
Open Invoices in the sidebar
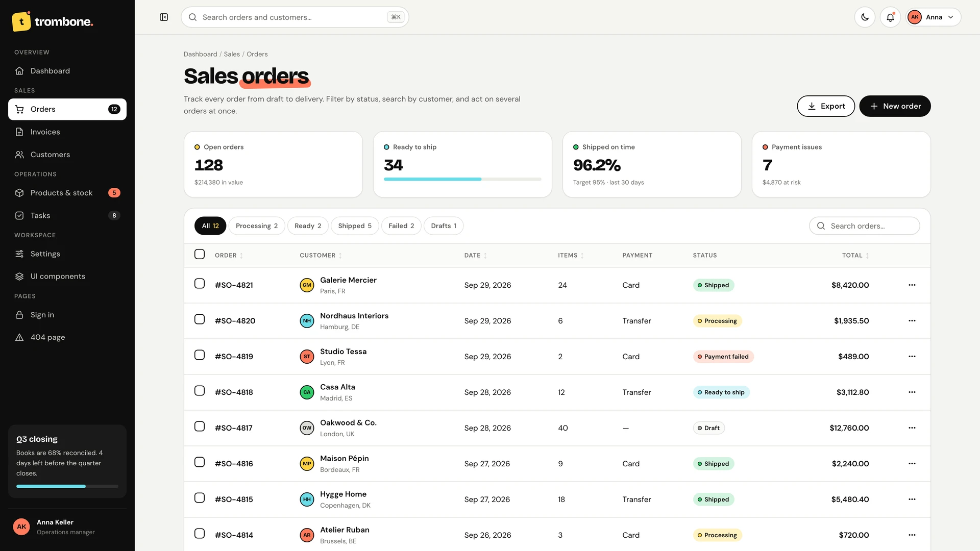[67, 132]
